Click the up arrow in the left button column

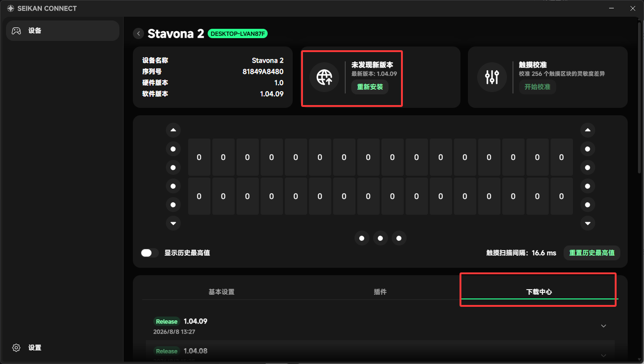pos(173,130)
